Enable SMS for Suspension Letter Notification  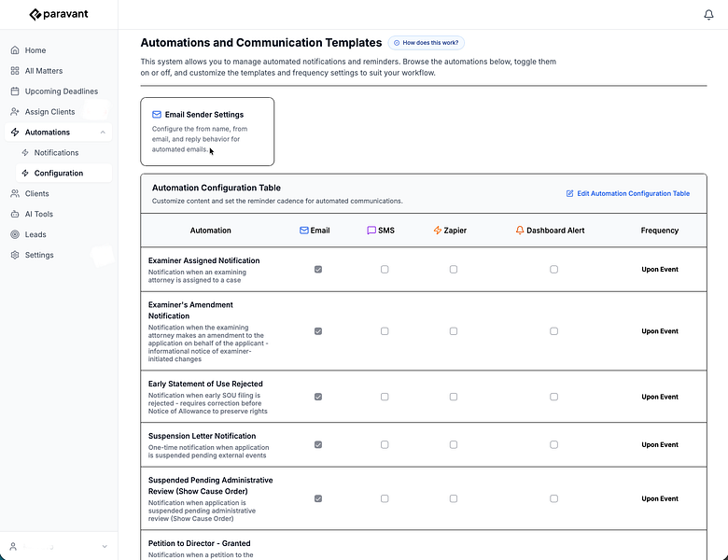[x=385, y=444]
